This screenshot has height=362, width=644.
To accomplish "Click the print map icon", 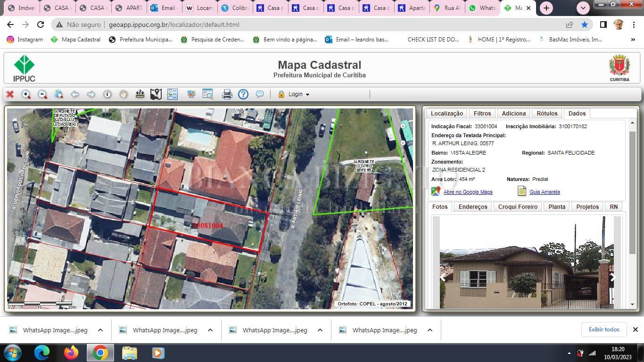I will [227, 94].
